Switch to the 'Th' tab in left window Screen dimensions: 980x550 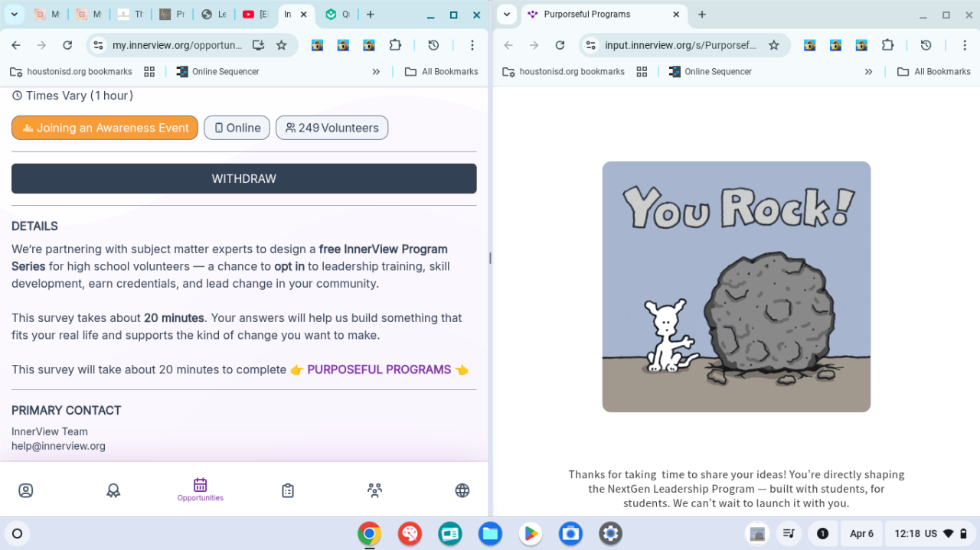pos(131,15)
